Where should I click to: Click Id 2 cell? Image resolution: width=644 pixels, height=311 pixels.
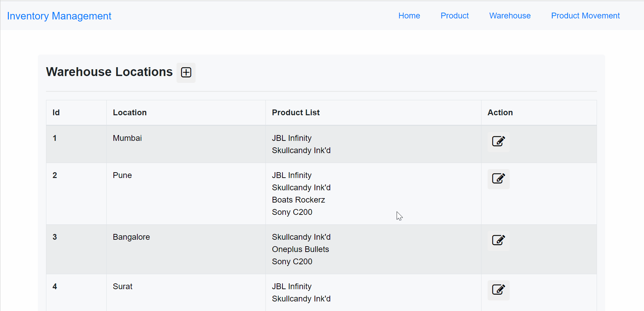tap(76, 194)
